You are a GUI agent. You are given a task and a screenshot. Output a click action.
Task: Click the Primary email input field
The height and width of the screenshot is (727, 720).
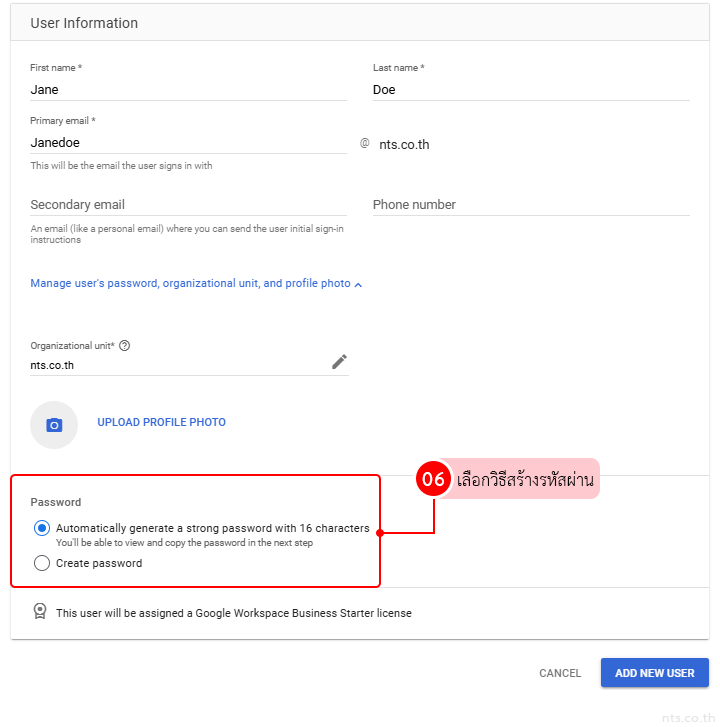pos(188,143)
